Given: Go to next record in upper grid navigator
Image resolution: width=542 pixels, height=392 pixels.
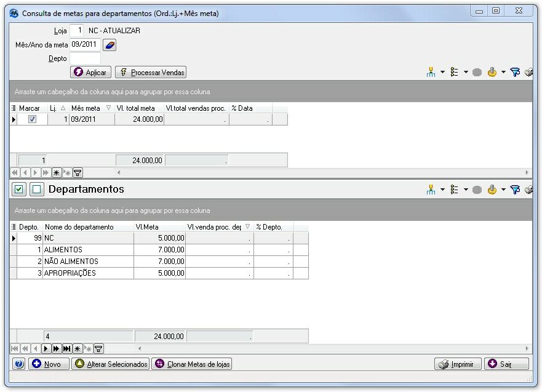Looking at the screenshot, I should click(x=36, y=172).
